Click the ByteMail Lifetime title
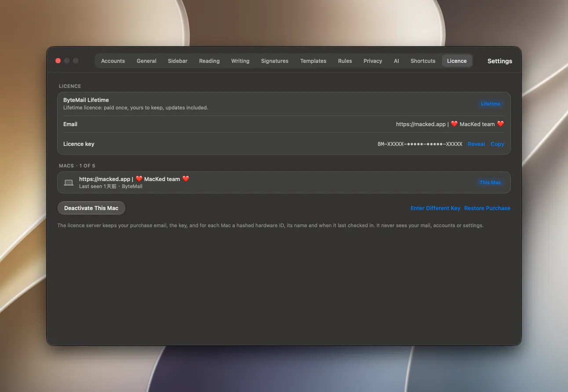The width and height of the screenshot is (568, 392). click(x=86, y=100)
